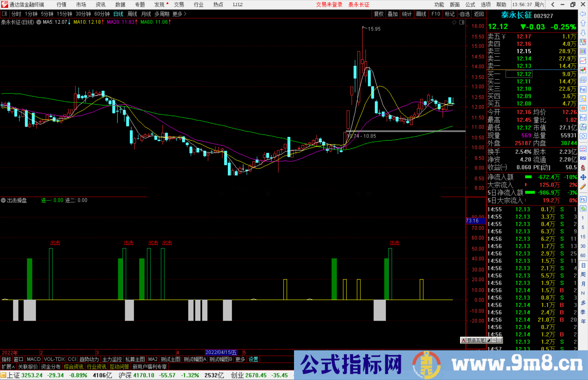
Task: Switch to the CCI indicator tab
Action: coord(72,359)
